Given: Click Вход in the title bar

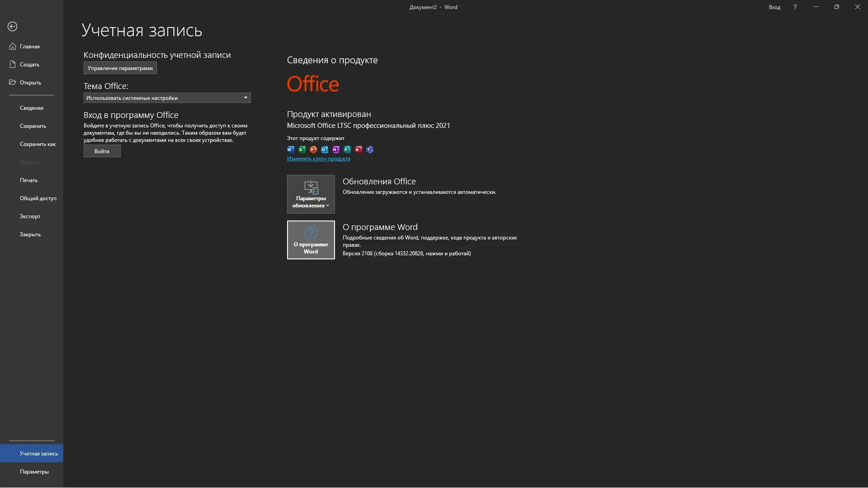Looking at the screenshot, I should click(x=774, y=7).
